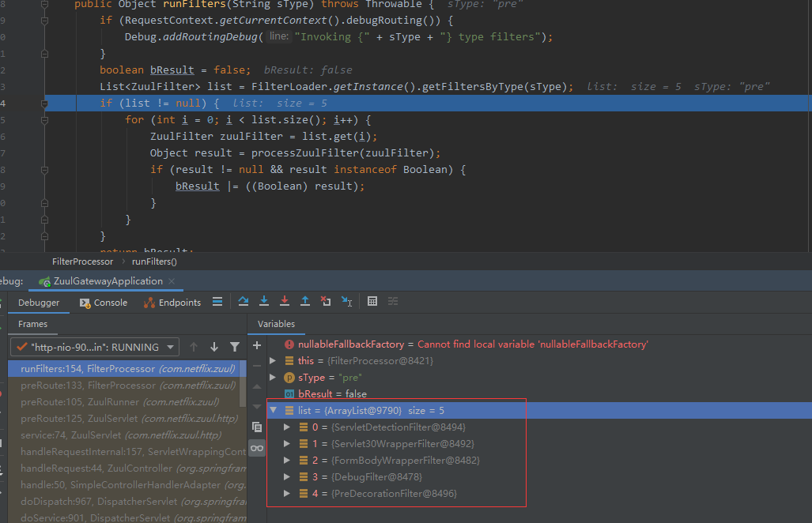The width and height of the screenshot is (812, 523).
Task: Click the Step Into icon
Action: [264, 302]
